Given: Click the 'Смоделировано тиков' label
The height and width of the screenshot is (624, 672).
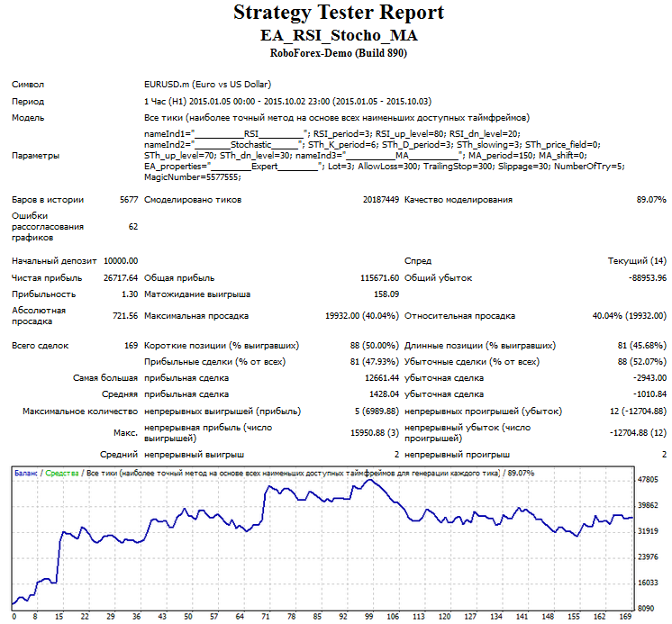Looking at the screenshot, I should 193,200.
